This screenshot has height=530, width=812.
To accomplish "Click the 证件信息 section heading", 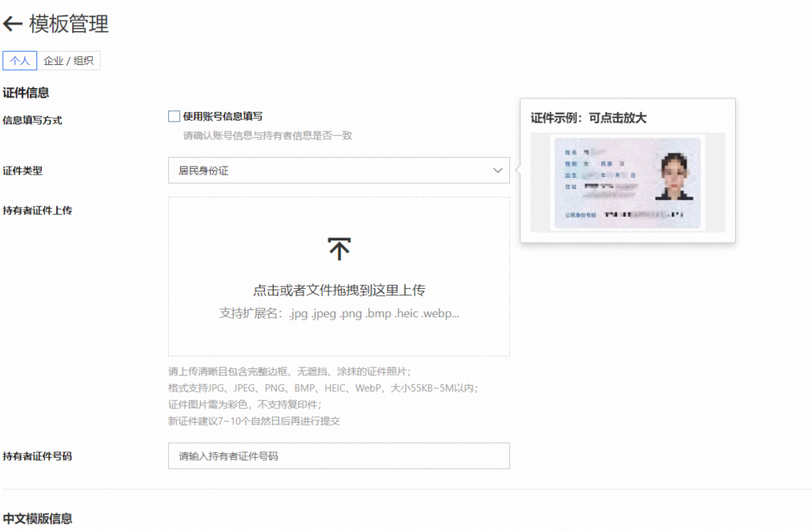I will point(26,93).
